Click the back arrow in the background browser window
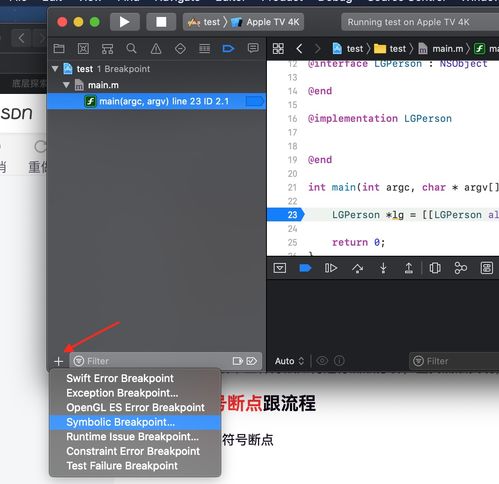The image size is (499, 484). pyautogui.click(x=21, y=38)
